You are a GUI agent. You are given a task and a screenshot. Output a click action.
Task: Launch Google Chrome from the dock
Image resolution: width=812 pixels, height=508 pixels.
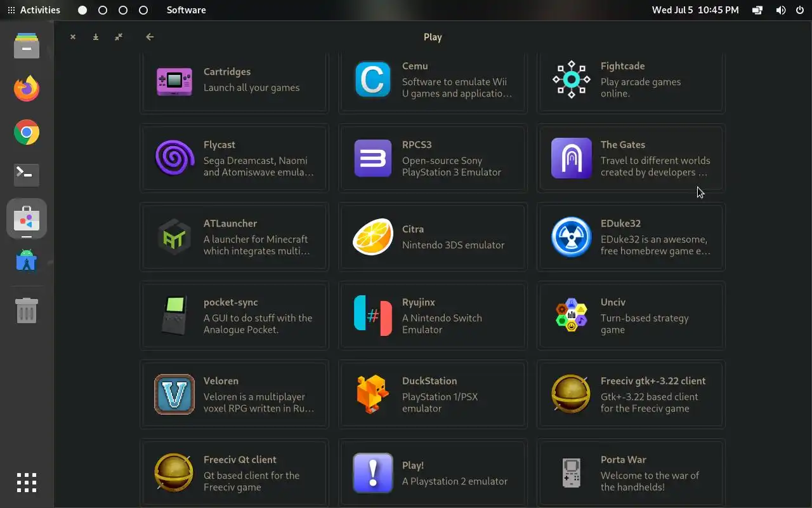coord(27,132)
